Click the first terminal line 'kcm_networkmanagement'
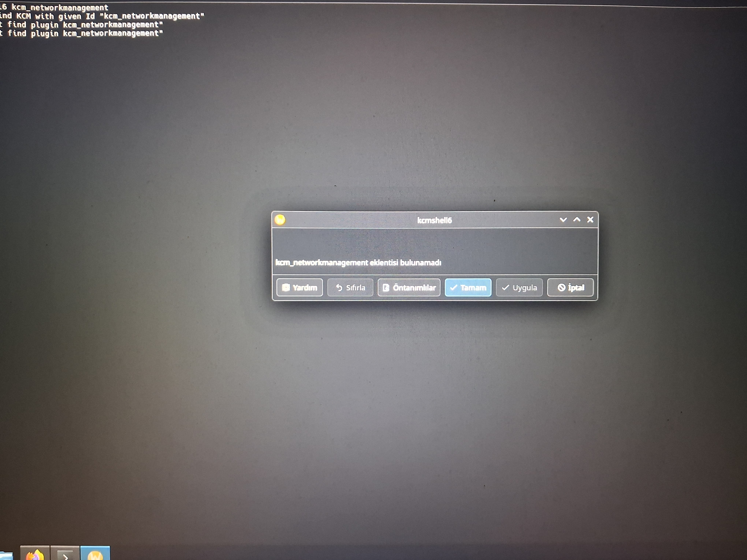Viewport: 747px width, 560px height. [x=60, y=8]
